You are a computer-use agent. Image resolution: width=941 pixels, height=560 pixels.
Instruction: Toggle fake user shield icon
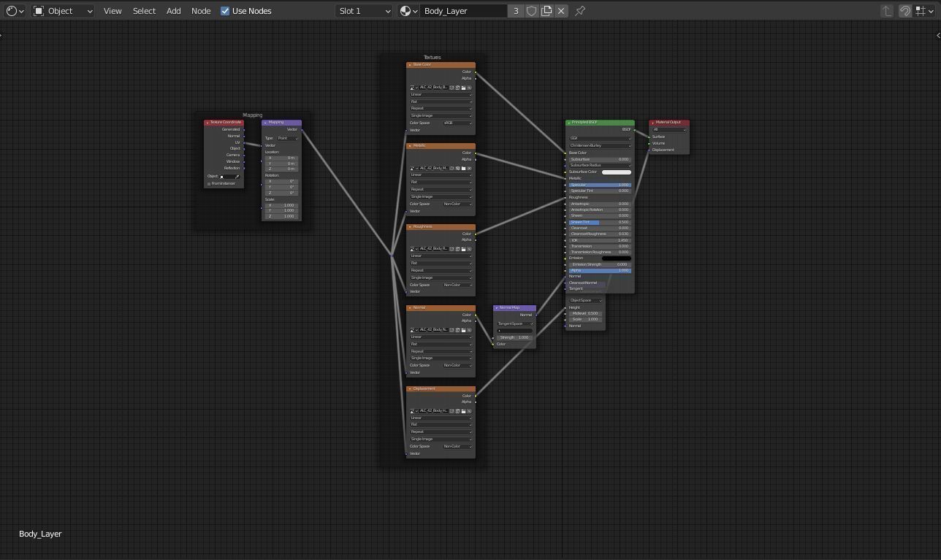(532, 11)
